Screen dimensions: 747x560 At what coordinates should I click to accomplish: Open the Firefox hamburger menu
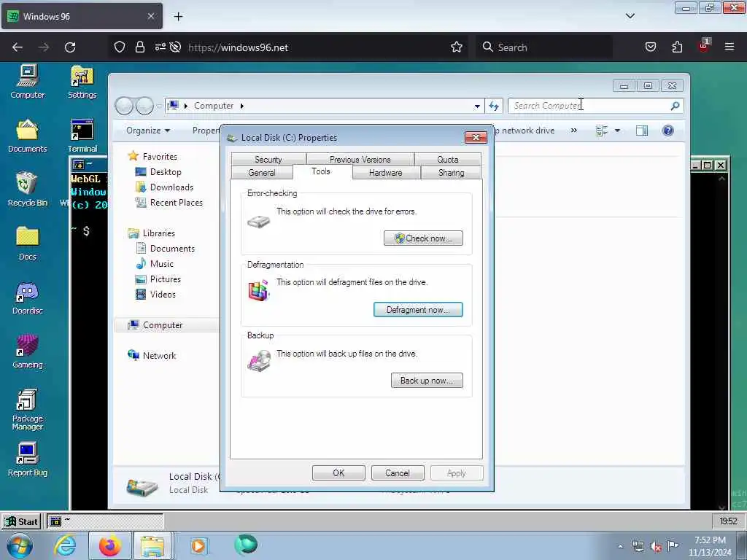pyautogui.click(x=729, y=47)
